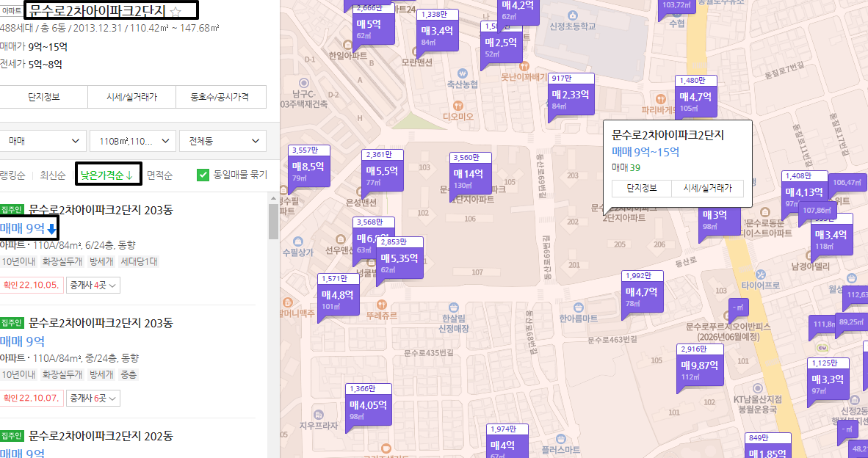The width and height of the screenshot is (868, 458).
Task: Sort listings by 면적순
Action: pyautogui.click(x=159, y=175)
